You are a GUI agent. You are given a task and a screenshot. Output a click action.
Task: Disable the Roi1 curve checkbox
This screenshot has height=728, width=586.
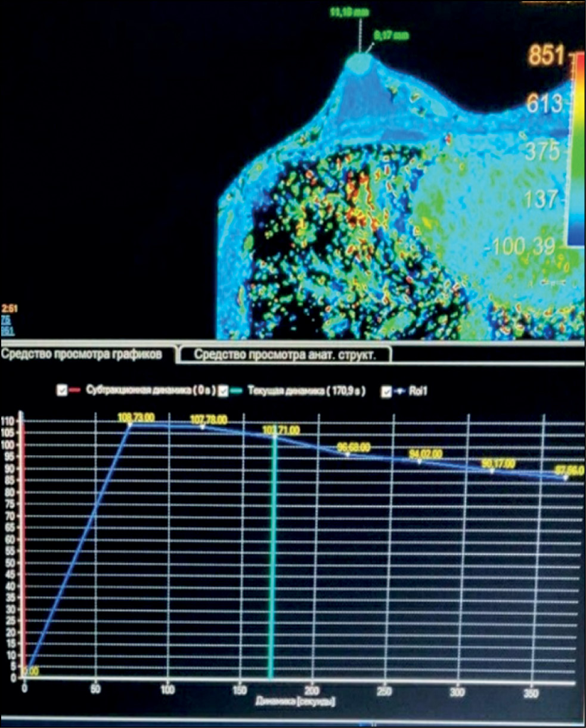click(386, 391)
